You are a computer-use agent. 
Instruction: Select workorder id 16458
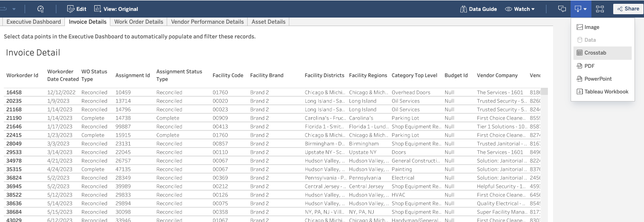(14, 92)
